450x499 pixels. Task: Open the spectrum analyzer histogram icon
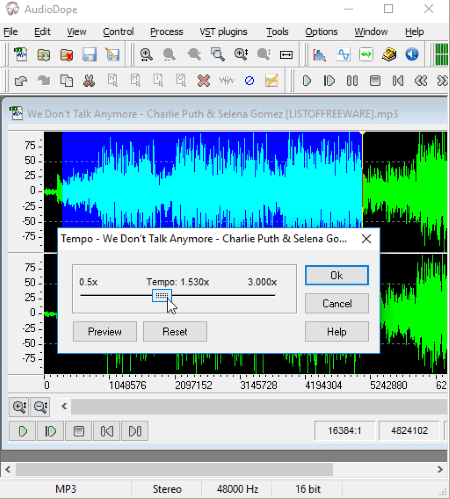(319, 54)
